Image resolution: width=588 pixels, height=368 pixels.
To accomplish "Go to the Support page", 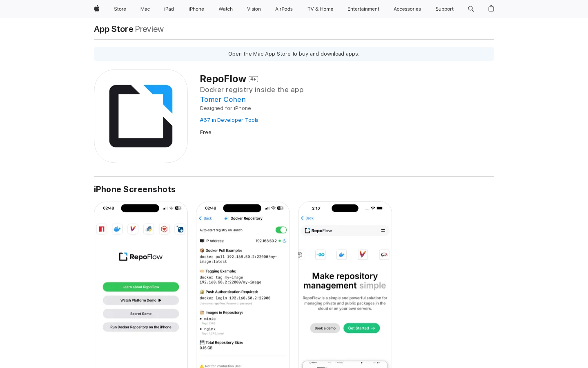I will point(444,9).
